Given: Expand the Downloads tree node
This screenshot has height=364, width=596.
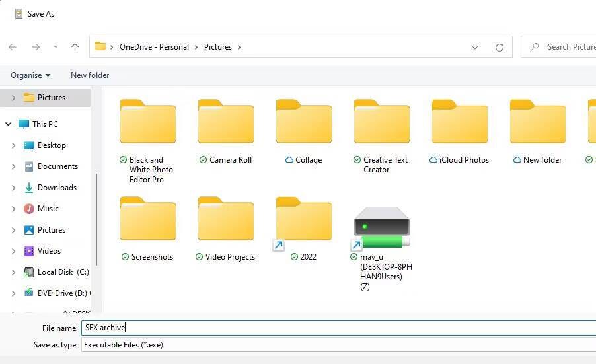Looking at the screenshot, I should point(14,188).
